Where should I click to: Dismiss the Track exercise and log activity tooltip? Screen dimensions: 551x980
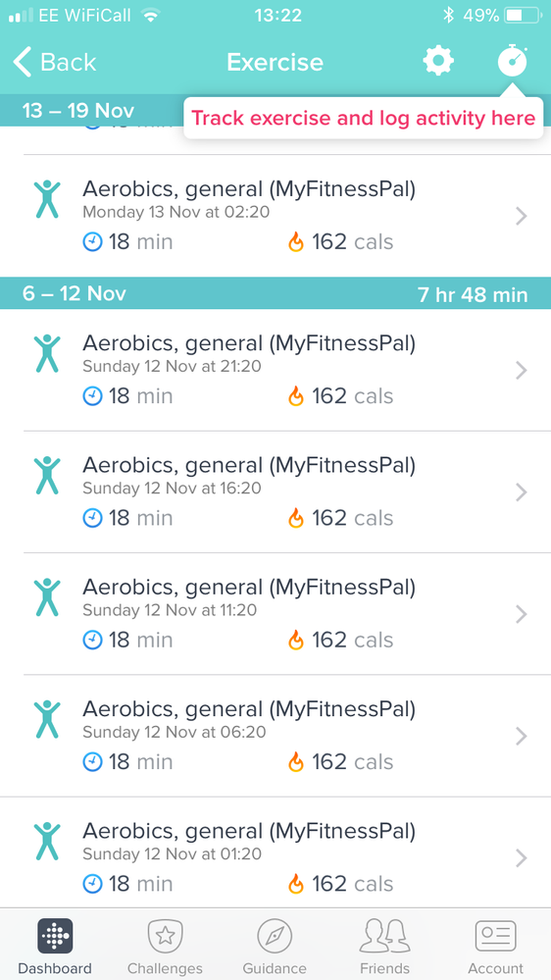click(x=363, y=118)
